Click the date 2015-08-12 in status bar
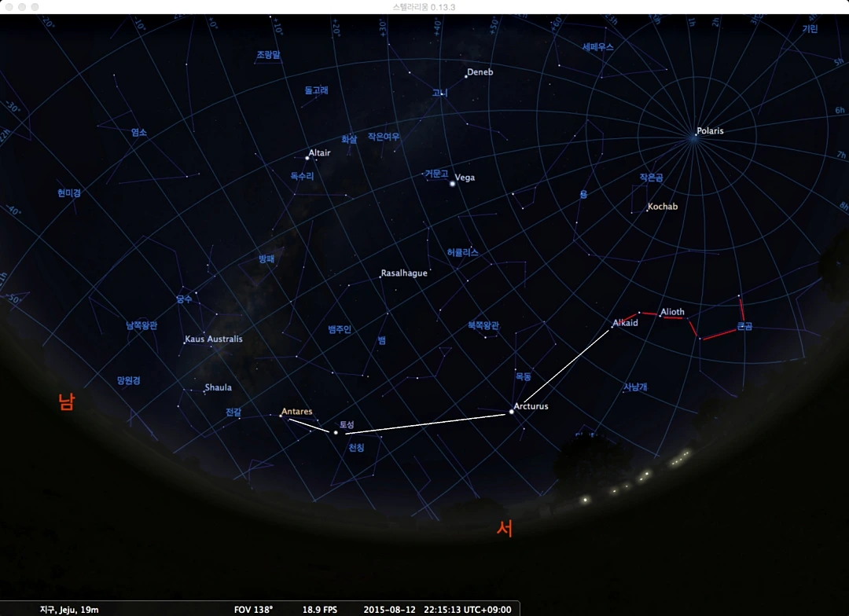The image size is (849, 616). pos(389,610)
